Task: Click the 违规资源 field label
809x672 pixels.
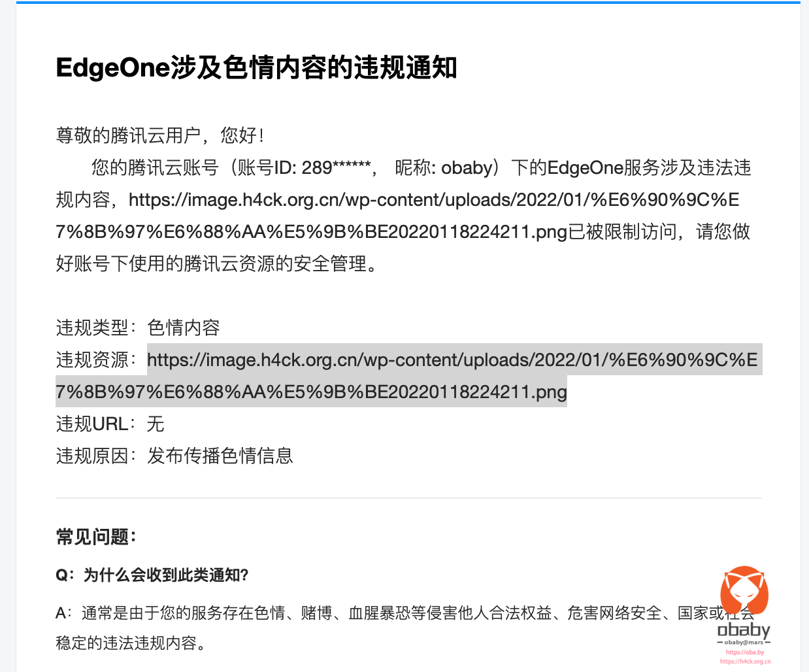Action: pyautogui.click(x=97, y=360)
